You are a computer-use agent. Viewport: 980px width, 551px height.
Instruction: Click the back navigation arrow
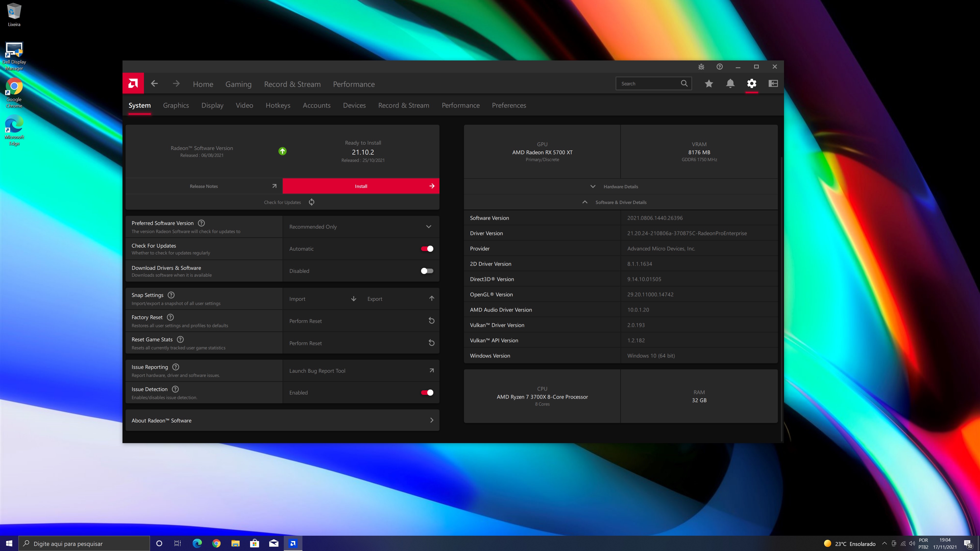[154, 84]
